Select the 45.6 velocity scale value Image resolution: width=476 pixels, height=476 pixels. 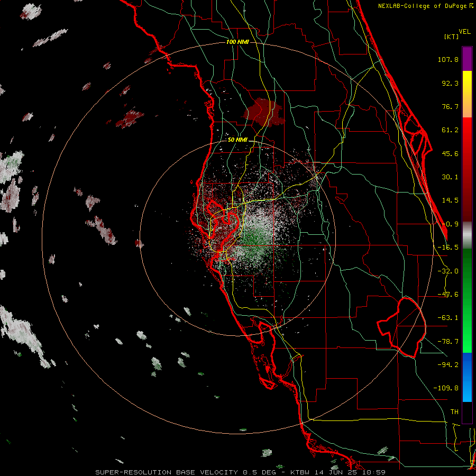pos(450,153)
